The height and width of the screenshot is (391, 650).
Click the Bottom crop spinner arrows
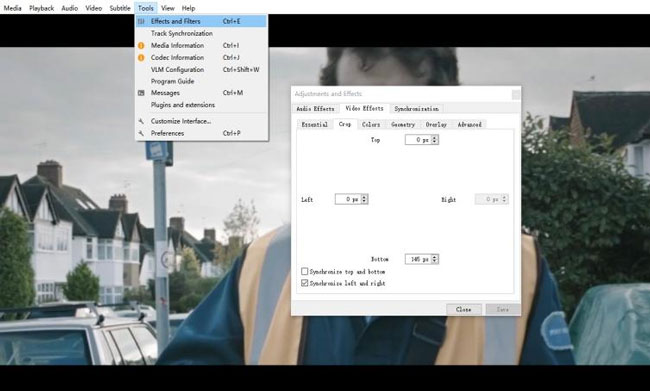[x=434, y=259]
